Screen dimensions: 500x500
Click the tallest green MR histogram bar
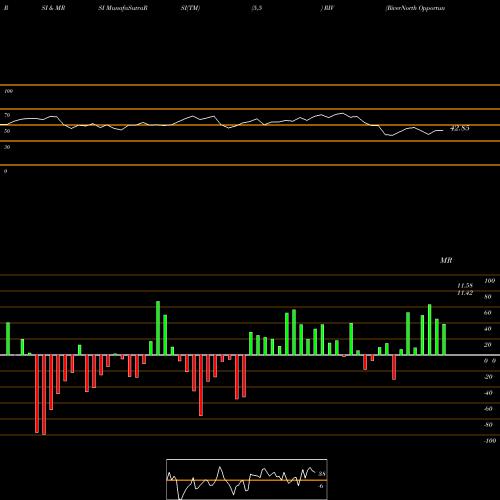(x=158, y=328)
